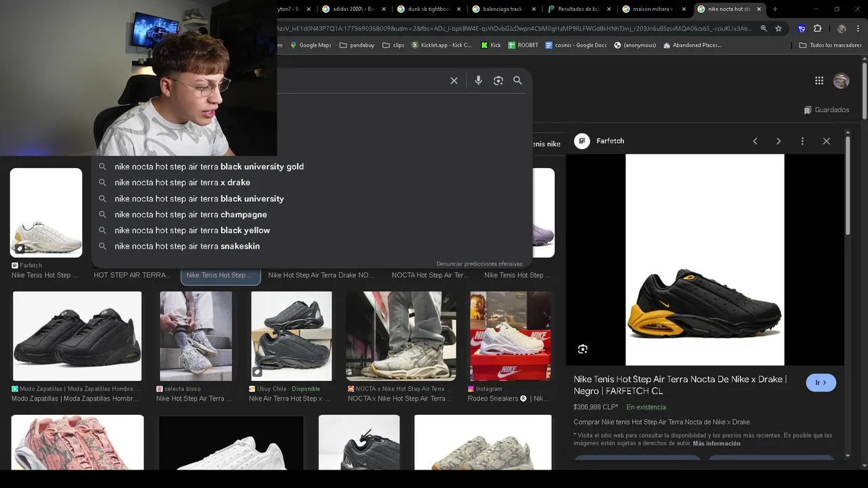Image resolution: width=868 pixels, height=488 pixels.
Task: Open the clips bookmarks folder
Action: point(393,45)
